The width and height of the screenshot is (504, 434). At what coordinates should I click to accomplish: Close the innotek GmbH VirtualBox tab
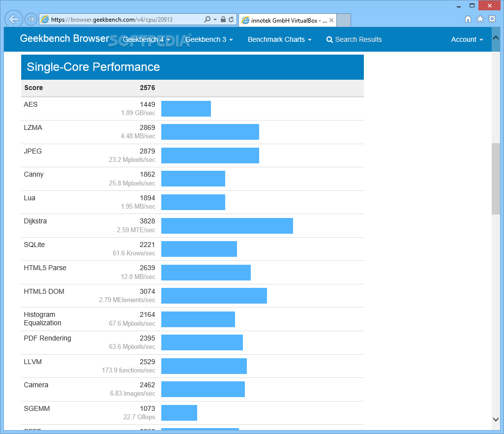(x=331, y=20)
